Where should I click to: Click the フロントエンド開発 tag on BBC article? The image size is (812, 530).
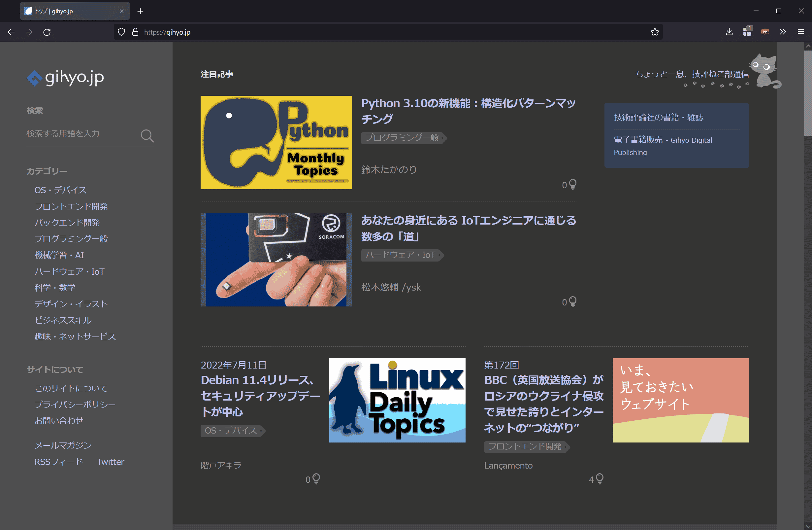point(527,447)
